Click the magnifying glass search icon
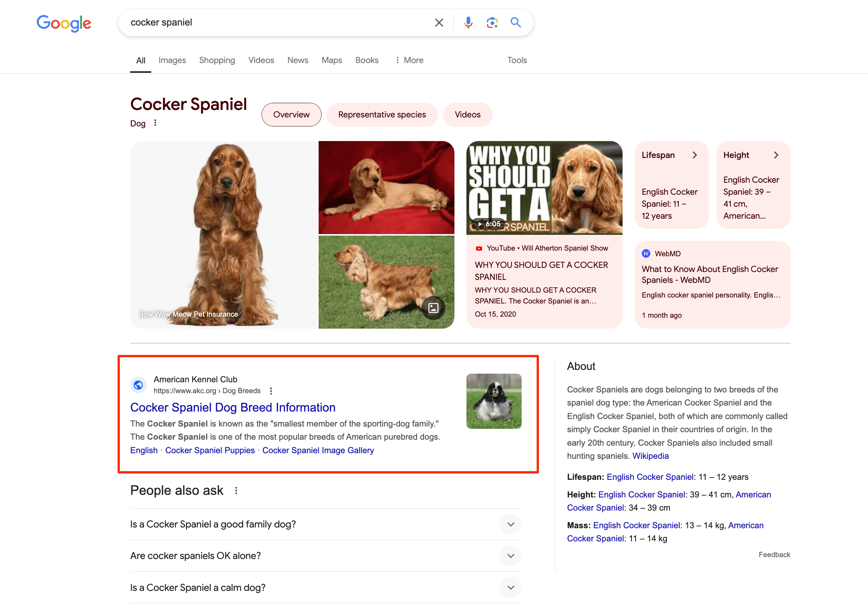Screen dimensions: 868x604 click(x=516, y=23)
